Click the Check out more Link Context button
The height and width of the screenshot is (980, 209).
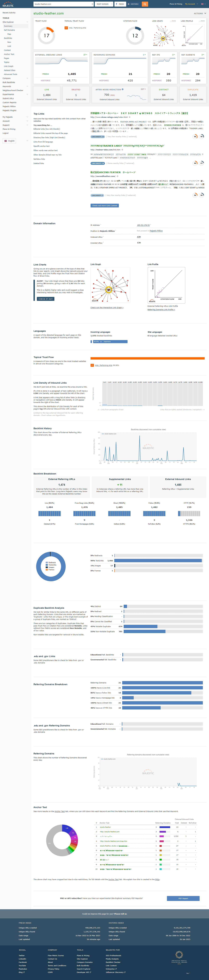(x=104, y=205)
